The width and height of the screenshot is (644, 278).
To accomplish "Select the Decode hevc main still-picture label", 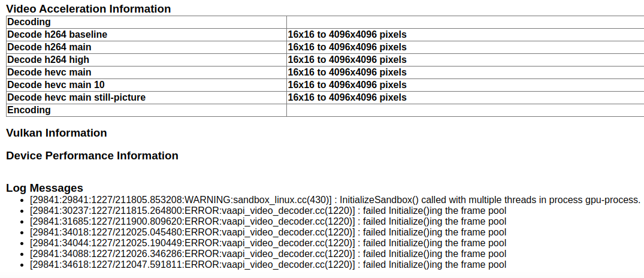I will pos(76,98).
